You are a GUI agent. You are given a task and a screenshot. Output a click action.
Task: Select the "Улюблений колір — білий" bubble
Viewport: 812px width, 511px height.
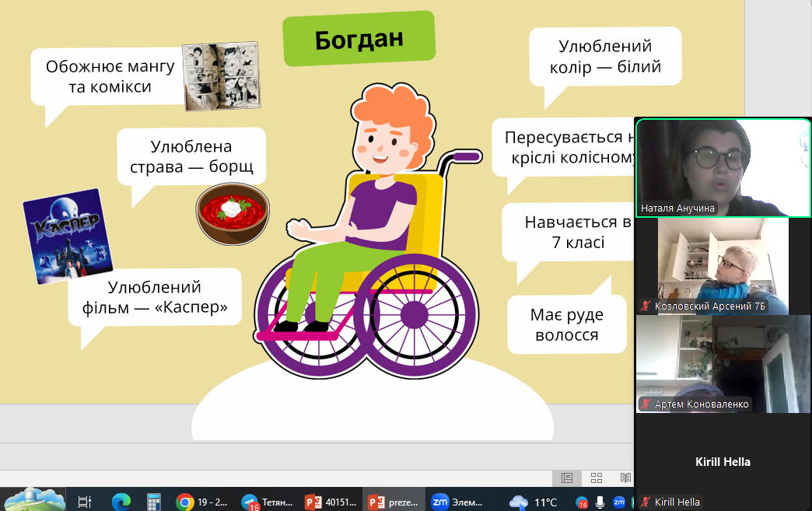605,57
